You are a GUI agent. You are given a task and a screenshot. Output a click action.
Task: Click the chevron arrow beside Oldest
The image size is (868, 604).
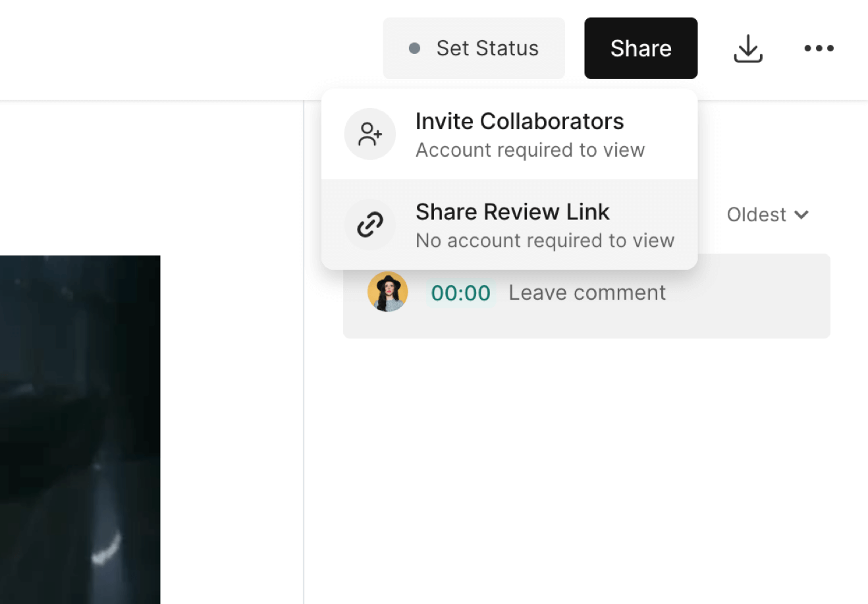click(x=801, y=215)
